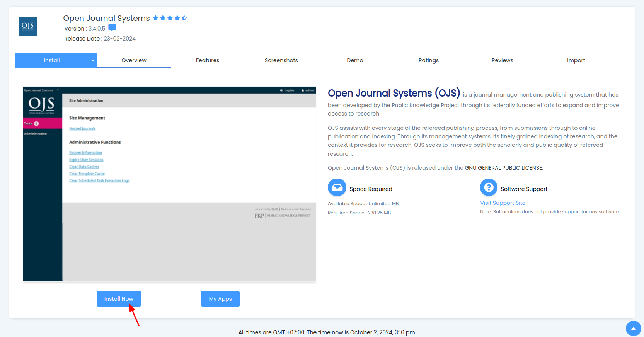
Task: Switch to the Overview tab
Action: coord(134,60)
